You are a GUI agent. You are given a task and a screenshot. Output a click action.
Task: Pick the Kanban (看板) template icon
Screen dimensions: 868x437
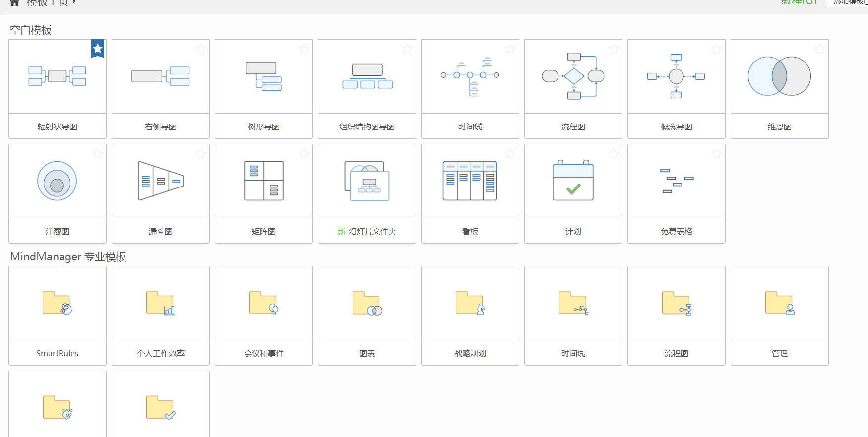click(470, 181)
